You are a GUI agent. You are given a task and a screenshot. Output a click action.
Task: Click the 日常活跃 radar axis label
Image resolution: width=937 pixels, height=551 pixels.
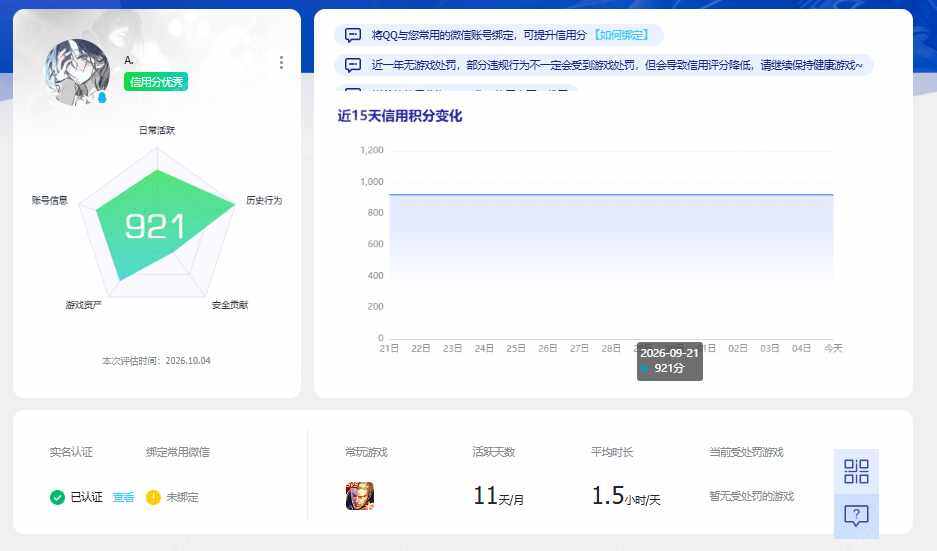157,130
